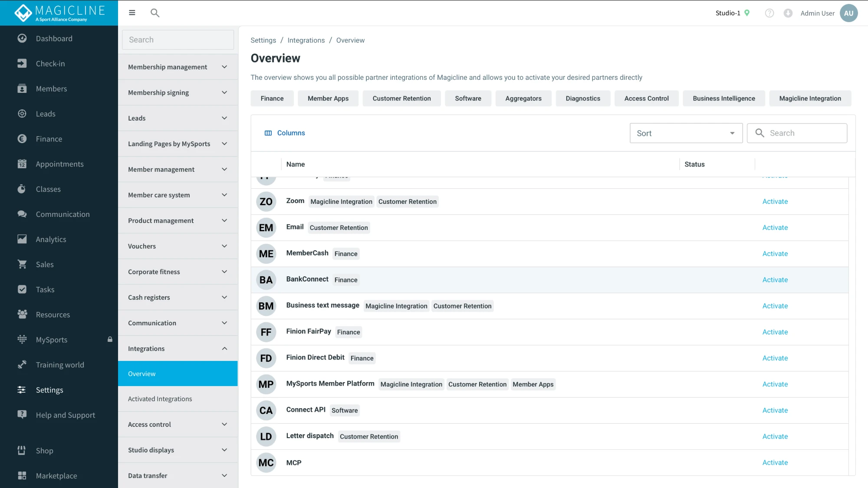Filter by Magicline Integration category
The width and height of the screenshot is (868, 488).
810,98
